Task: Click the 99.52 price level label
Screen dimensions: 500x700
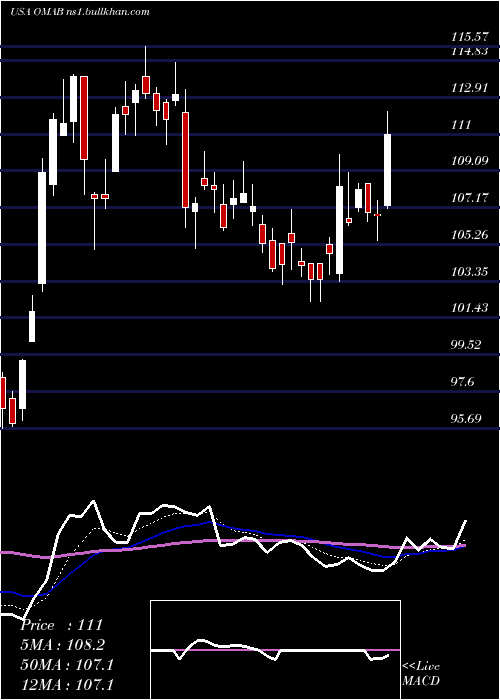Action: tap(467, 345)
